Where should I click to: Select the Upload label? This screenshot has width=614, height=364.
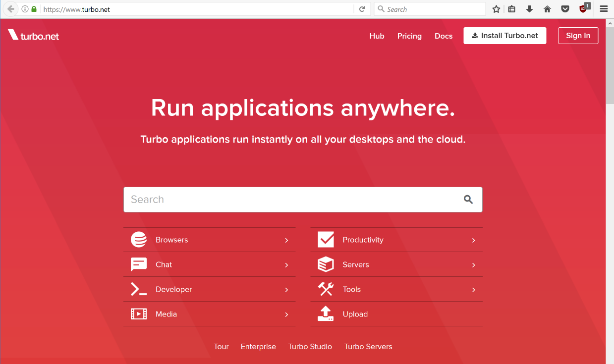click(355, 314)
